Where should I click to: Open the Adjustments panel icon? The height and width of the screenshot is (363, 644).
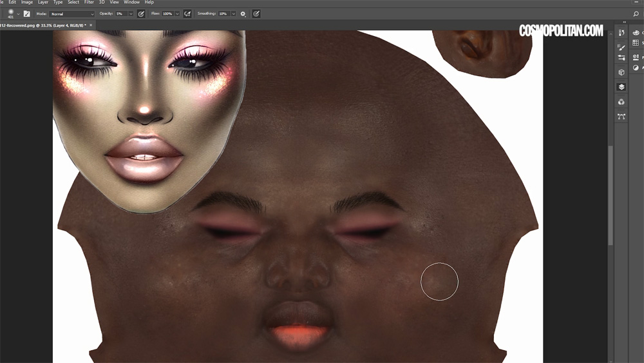pyautogui.click(x=636, y=68)
